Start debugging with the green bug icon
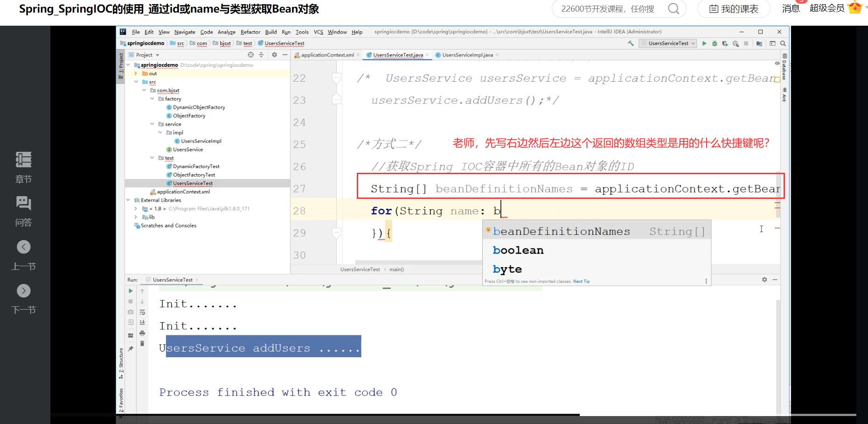Viewport: 868px width, 424px height. 715,43
